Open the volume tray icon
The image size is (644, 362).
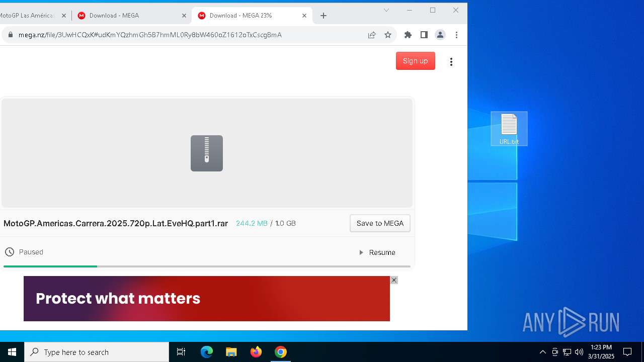579,352
